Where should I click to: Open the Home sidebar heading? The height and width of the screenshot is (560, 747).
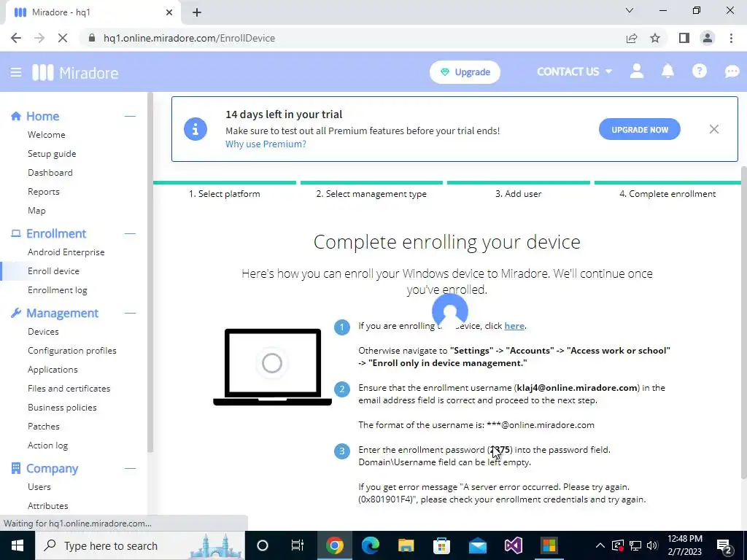[x=42, y=116]
